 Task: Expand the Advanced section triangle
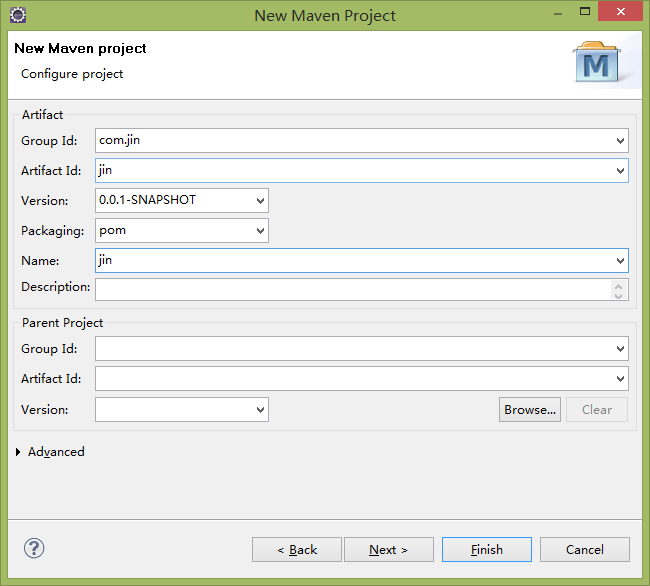(18, 452)
